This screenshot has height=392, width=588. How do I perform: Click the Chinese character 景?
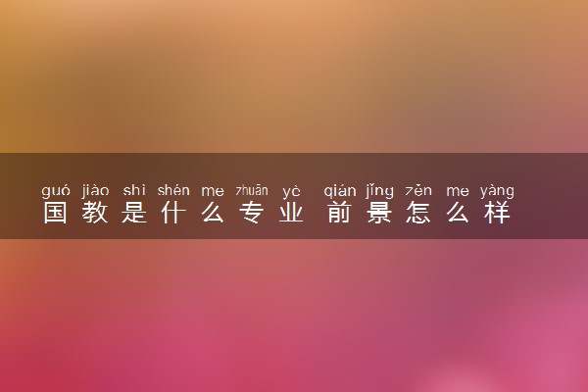pyautogui.click(x=379, y=213)
